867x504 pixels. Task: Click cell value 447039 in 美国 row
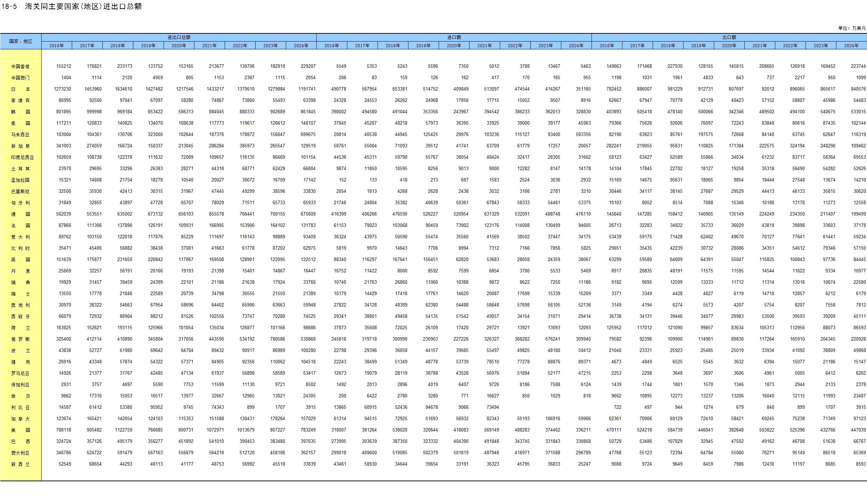pyautogui.click(x=858, y=430)
